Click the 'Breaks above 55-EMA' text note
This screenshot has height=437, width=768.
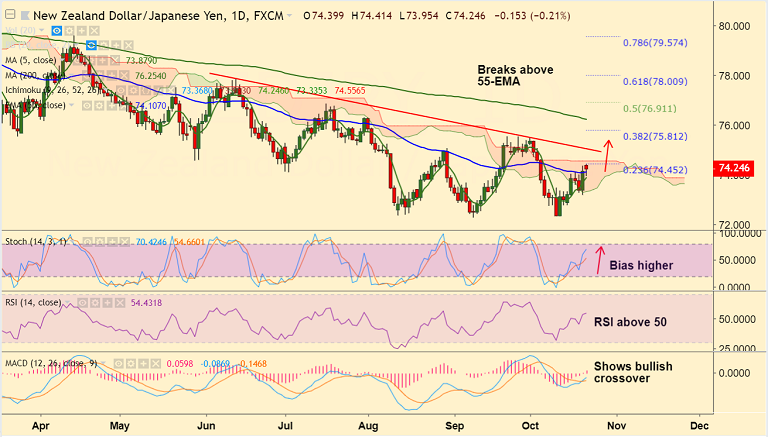515,75
